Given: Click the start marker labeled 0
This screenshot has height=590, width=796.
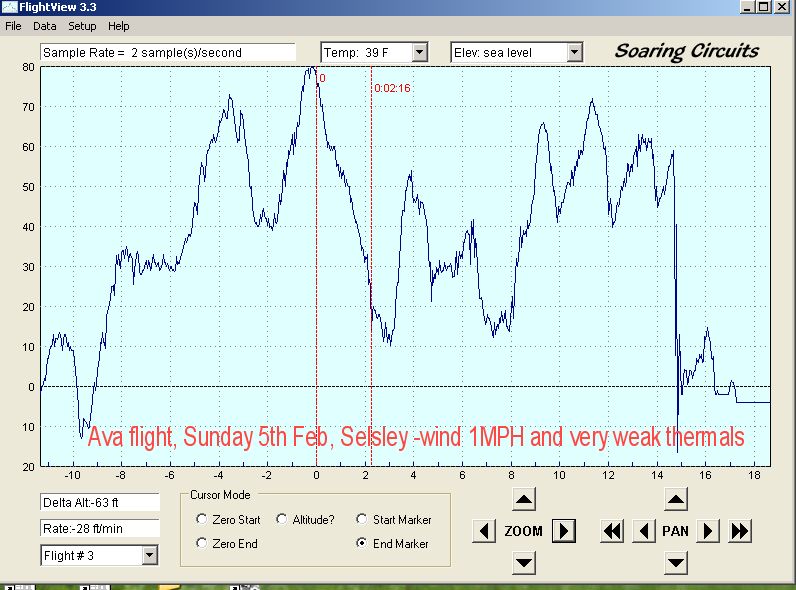Looking at the screenshot, I should pyautogui.click(x=322, y=78).
